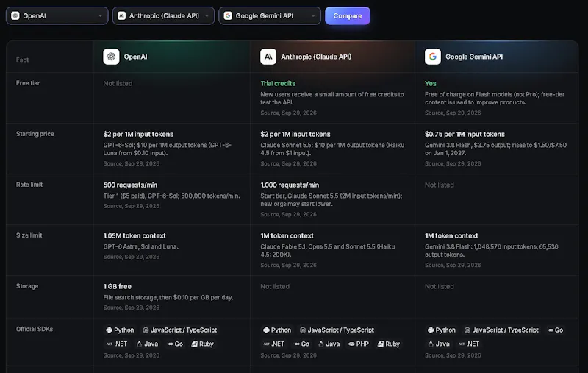Click the Compare button

tap(348, 15)
